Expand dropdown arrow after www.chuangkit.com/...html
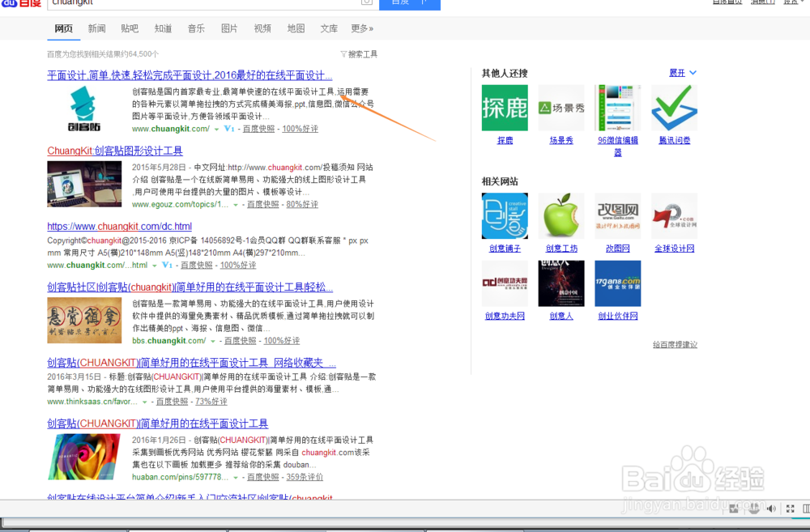The height and width of the screenshot is (532, 810). 154,266
